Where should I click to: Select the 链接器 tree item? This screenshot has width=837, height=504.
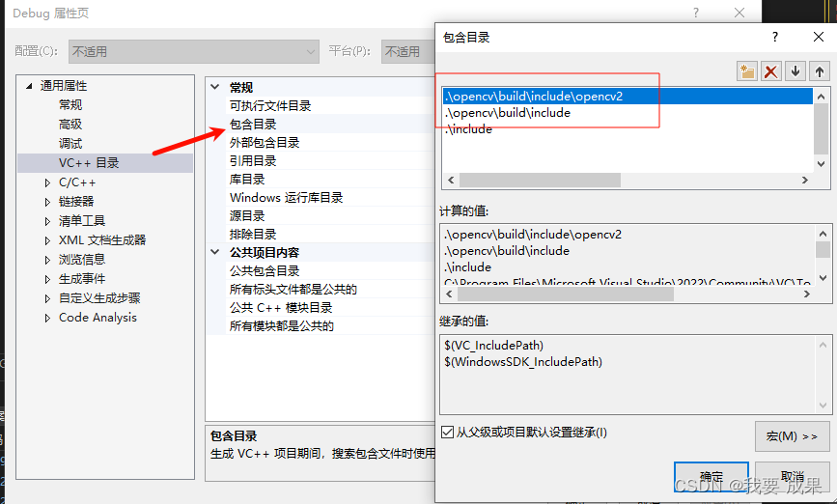tap(76, 201)
